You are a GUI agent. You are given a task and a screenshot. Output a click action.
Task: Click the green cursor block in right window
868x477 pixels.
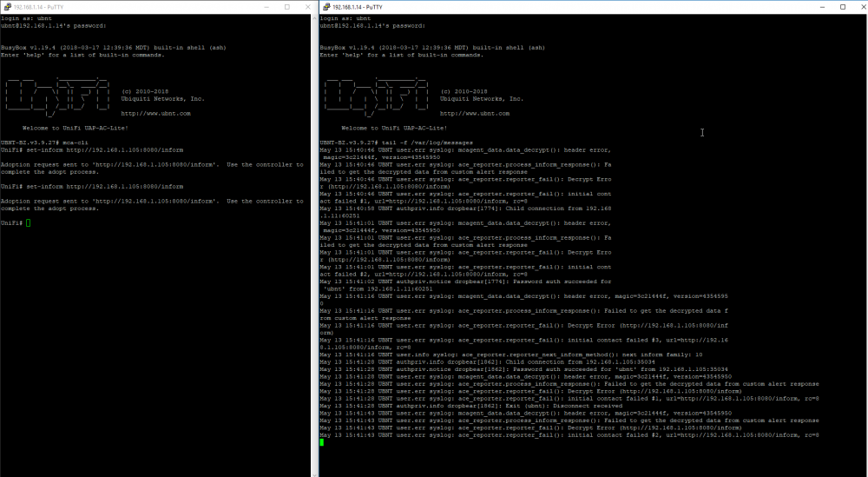[x=322, y=442]
